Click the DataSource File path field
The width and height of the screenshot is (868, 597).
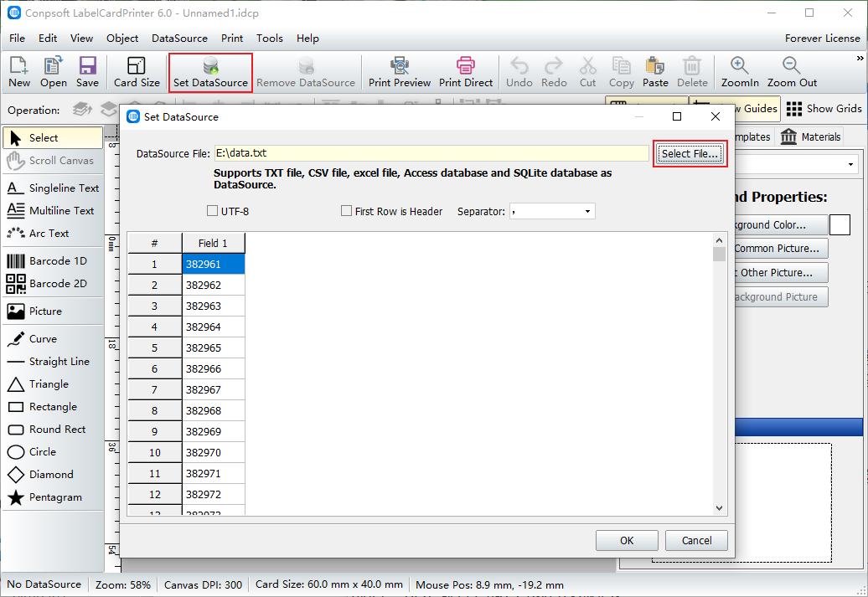(431, 153)
